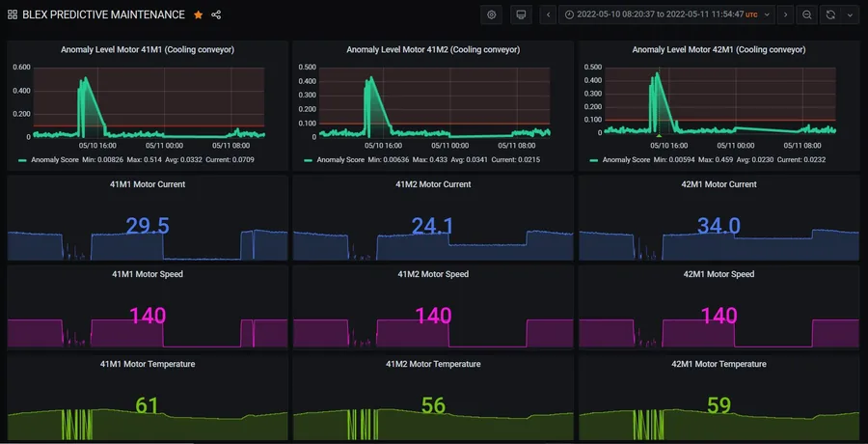Open the dashboards grid icon
This screenshot has width=868, height=444.
[x=13, y=15]
